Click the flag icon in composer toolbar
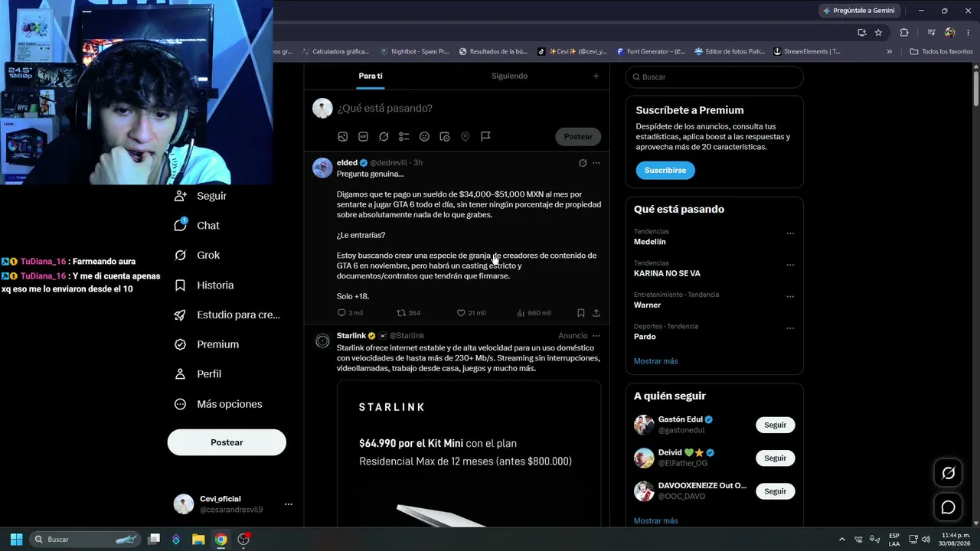Screen dimensions: 980x551 coord(485,136)
